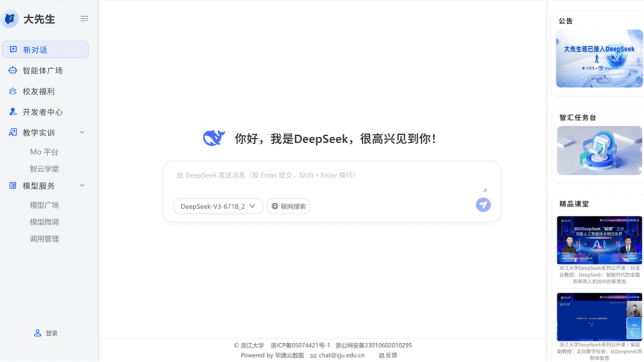
Task: Collapse the sidebar with the menu icon
Action: 84,19
